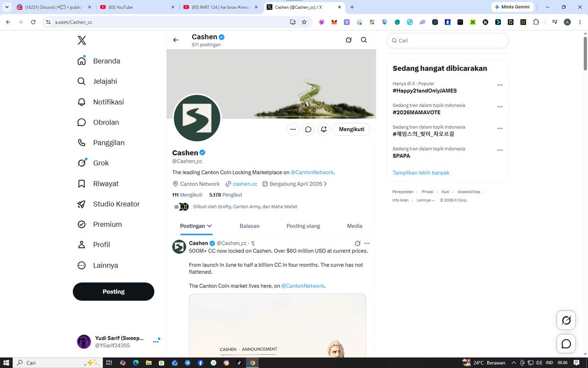The image size is (588, 368).
Task: Click the back arrow beside Cashen header
Action: [x=176, y=40]
